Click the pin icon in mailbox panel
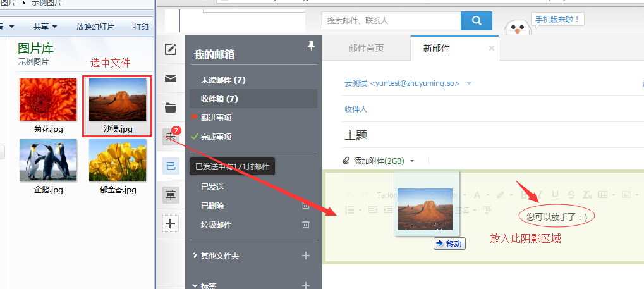Viewport: 644px width, 289px height. (310, 46)
